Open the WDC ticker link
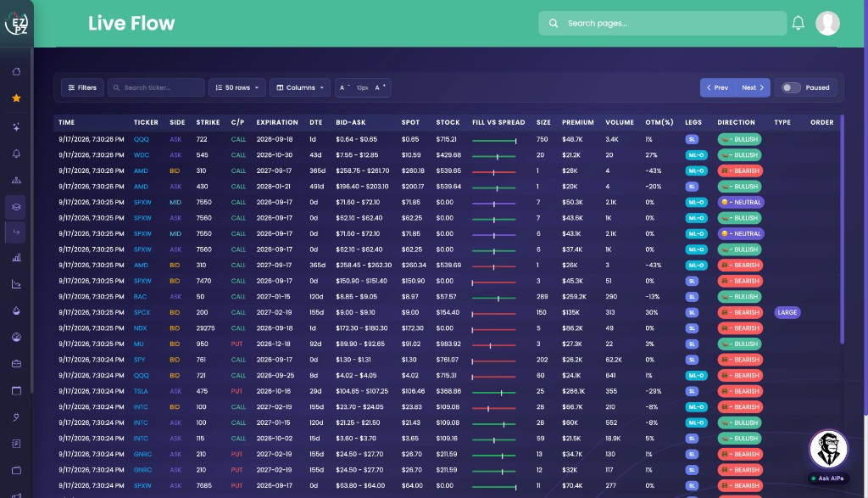This screenshot has height=498, width=868. coord(142,155)
